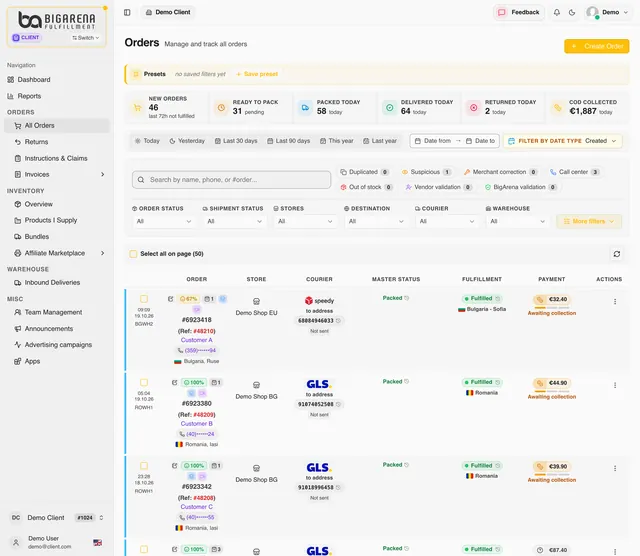The width and height of the screenshot is (640, 556).
Task: Open actions menu for order #6923342
Action: click(615, 468)
